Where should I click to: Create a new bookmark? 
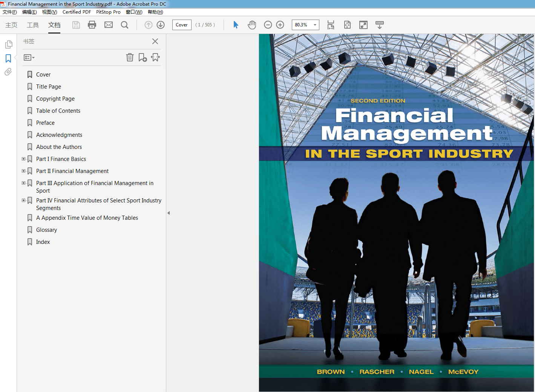pos(143,57)
